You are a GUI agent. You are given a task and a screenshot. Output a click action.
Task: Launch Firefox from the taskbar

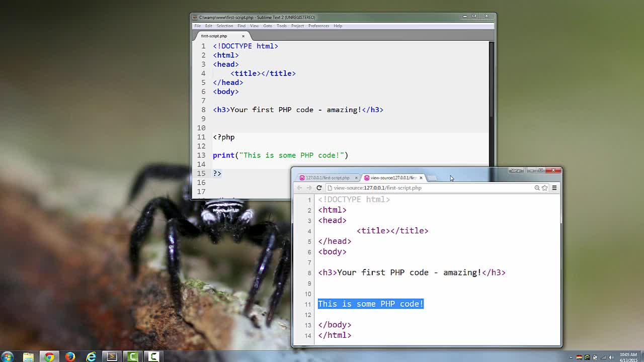click(x=70, y=356)
